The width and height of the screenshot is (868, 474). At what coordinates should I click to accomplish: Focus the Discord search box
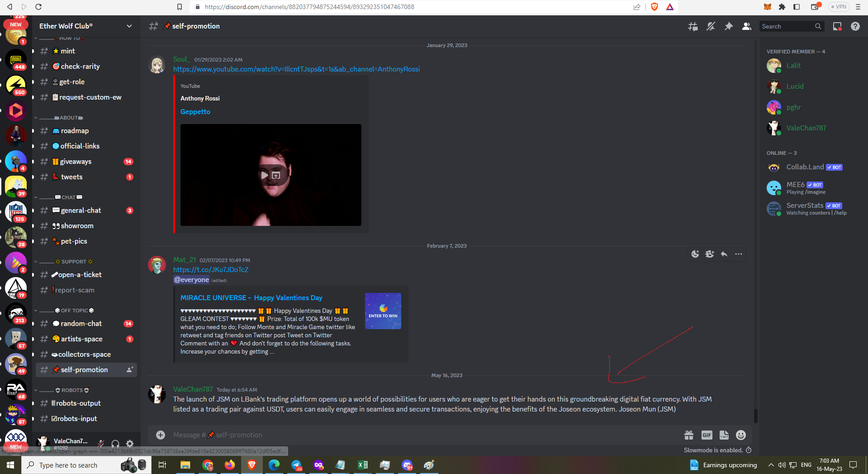coord(791,26)
